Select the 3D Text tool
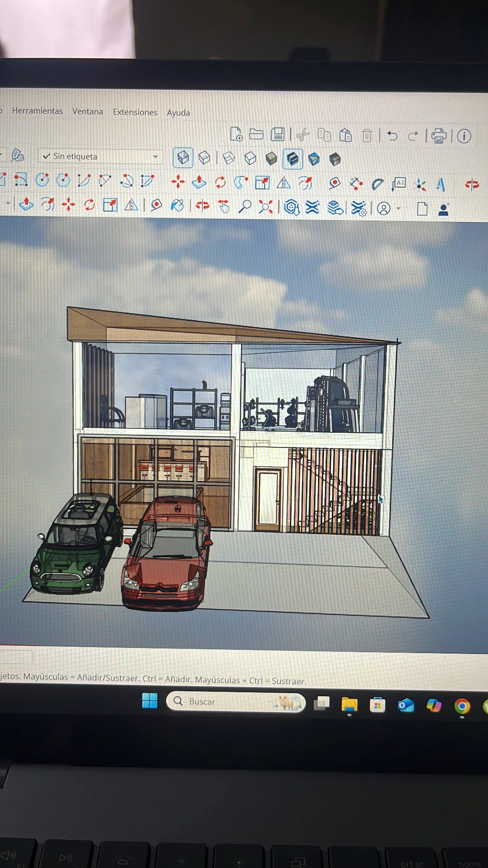The width and height of the screenshot is (488, 868). click(441, 185)
